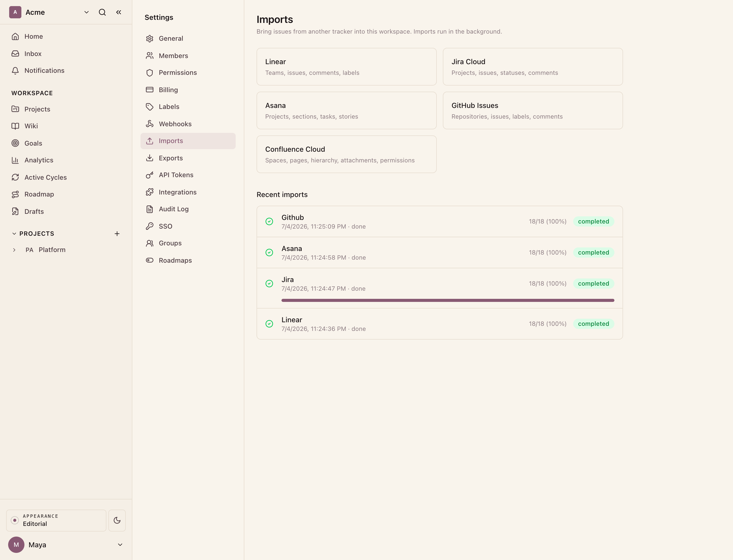The image size is (733, 560).
Task: Open Members settings
Action: click(x=188, y=56)
